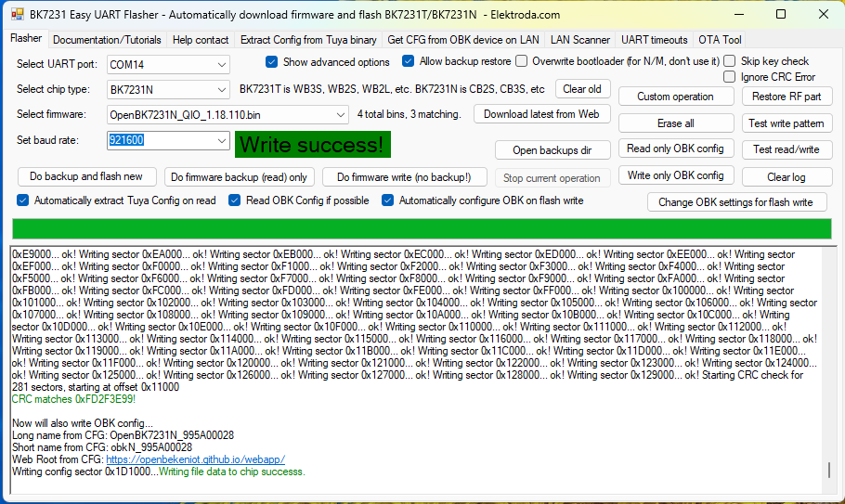This screenshot has width=845, height=504.
Task: Switch to the LAN Scanner tab
Action: click(579, 40)
